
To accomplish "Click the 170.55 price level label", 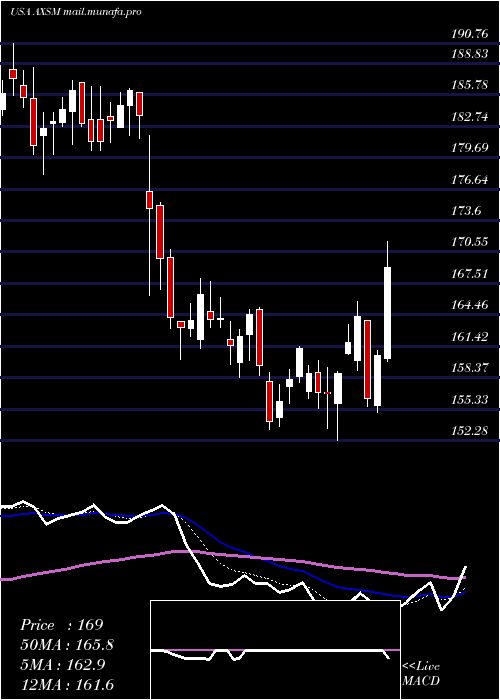I will [469, 242].
